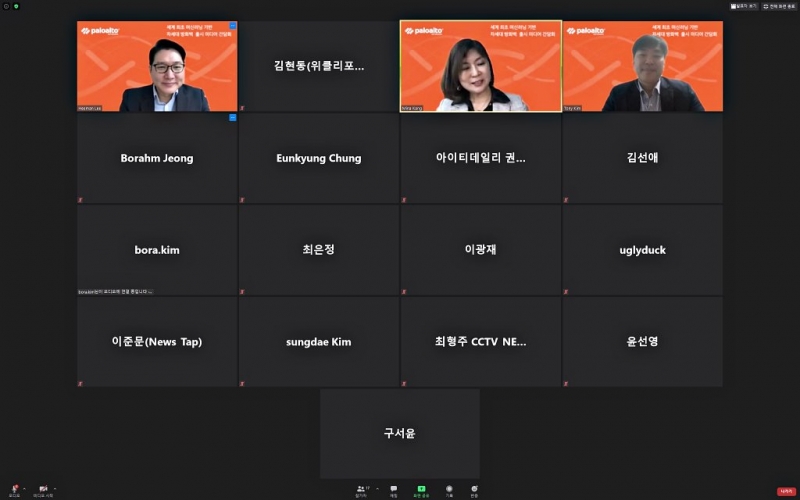Image resolution: width=800 pixels, height=500 pixels.
Task: Open the Reactions icon in the toolbar
Action: click(x=474, y=491)
